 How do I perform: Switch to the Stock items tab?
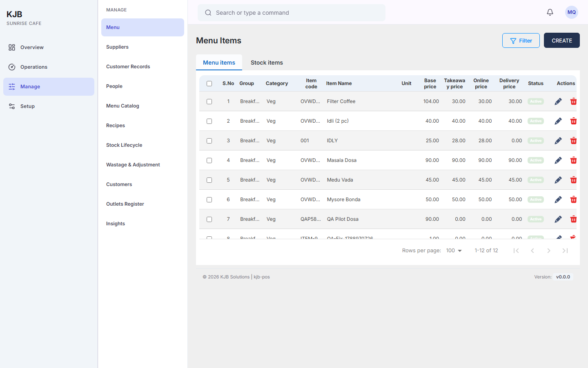267,63
